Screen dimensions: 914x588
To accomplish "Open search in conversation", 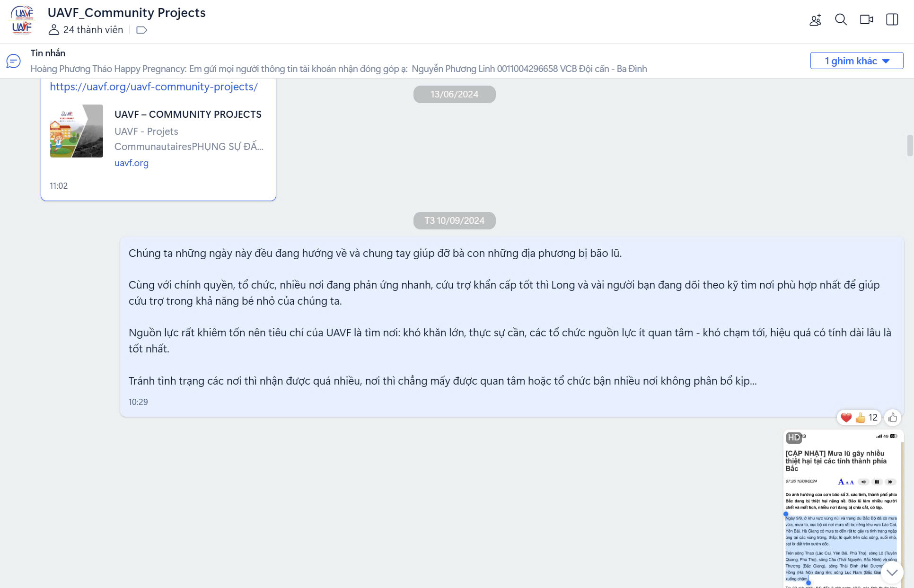I will [841, 20].
